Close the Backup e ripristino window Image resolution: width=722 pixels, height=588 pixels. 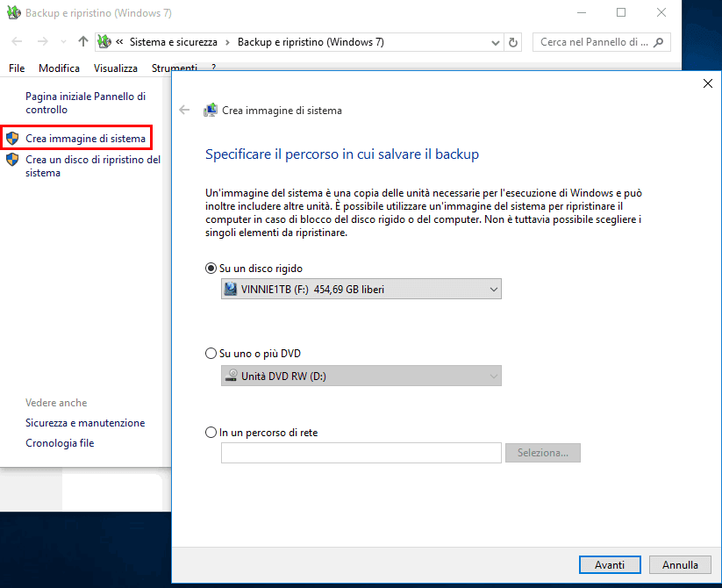pyautogui.click(x=661, y=13)
